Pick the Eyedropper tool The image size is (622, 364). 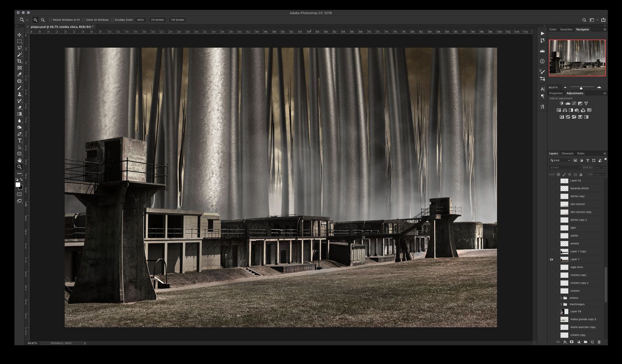pos(19,75)
